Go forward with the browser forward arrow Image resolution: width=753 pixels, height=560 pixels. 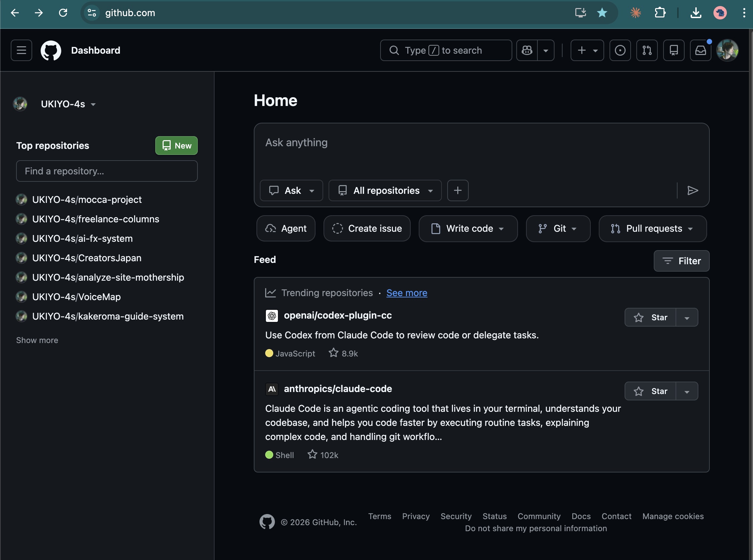point(39,13)
